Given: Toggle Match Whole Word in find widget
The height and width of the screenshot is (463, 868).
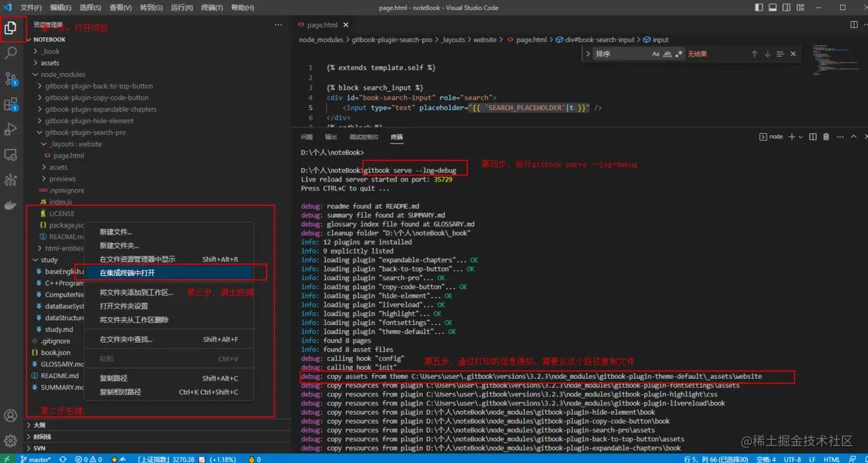Looking at the screenshot, I should point(667,54).
